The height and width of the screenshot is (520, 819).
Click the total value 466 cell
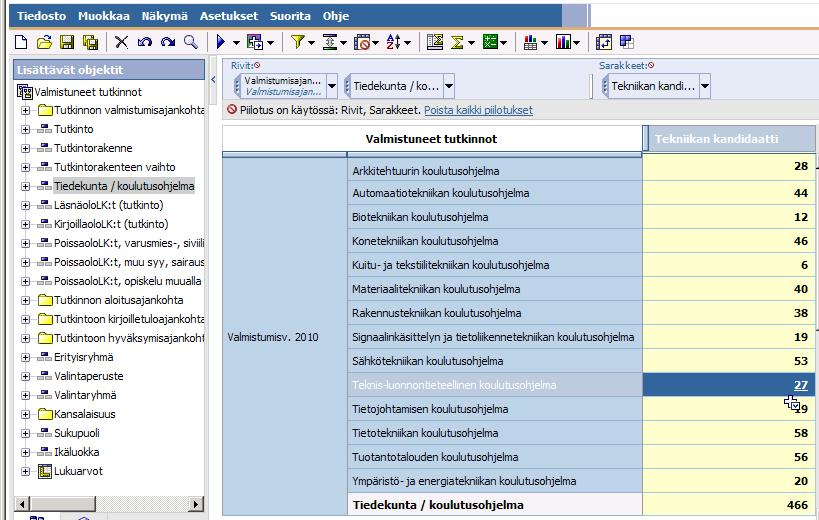click(729, 505)
